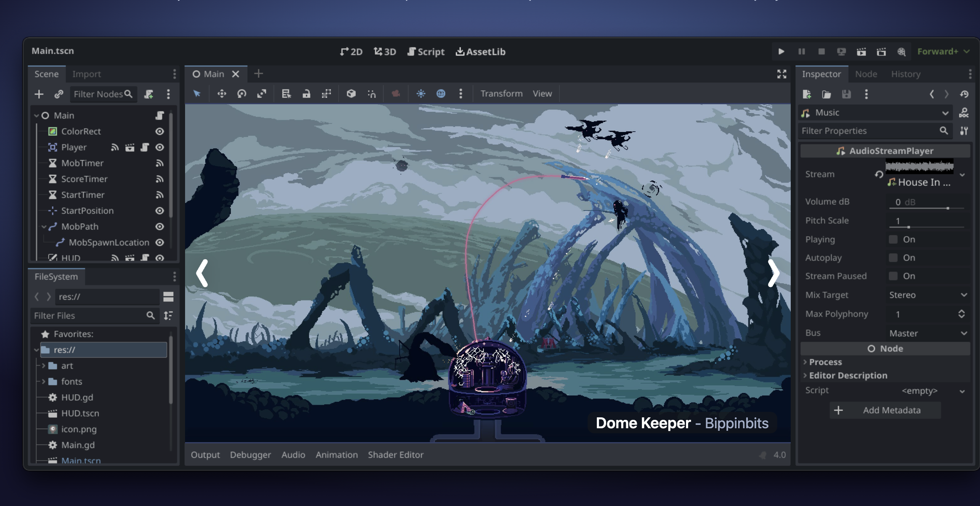
Task: Open the Debugger bottom panel
Action: click(x=250, y=455)
